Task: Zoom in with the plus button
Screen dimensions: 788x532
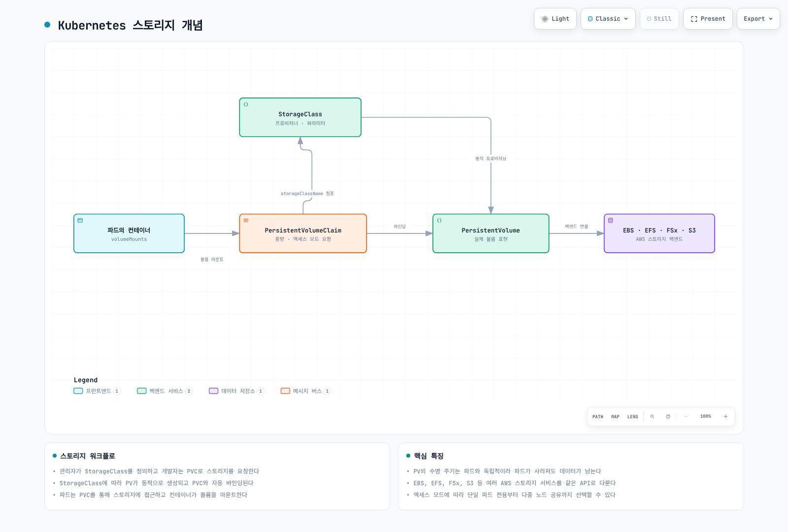Action: coord(725,417)
